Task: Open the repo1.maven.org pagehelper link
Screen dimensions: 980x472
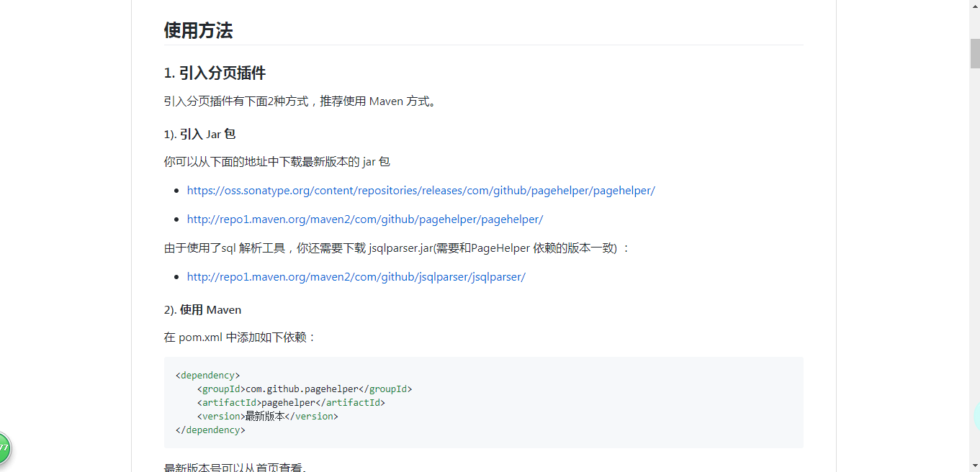Action: (x=364, y=219)
